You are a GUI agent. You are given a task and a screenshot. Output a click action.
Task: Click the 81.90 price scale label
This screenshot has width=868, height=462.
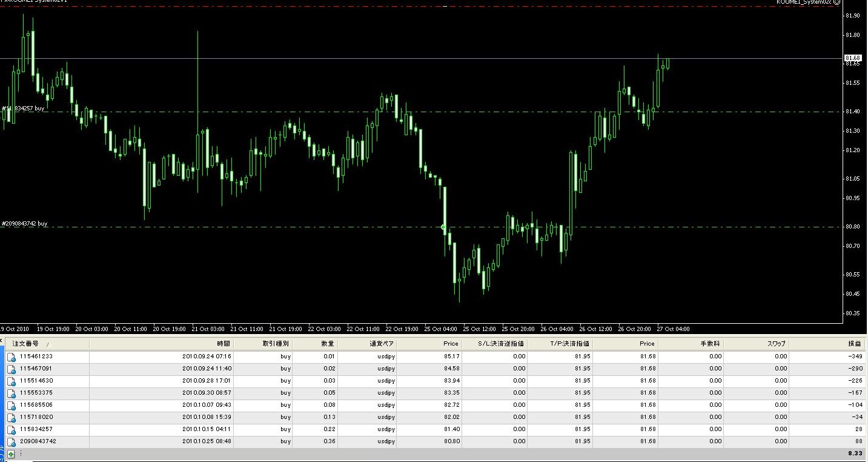pyautogui.click(x=852, y=16)
